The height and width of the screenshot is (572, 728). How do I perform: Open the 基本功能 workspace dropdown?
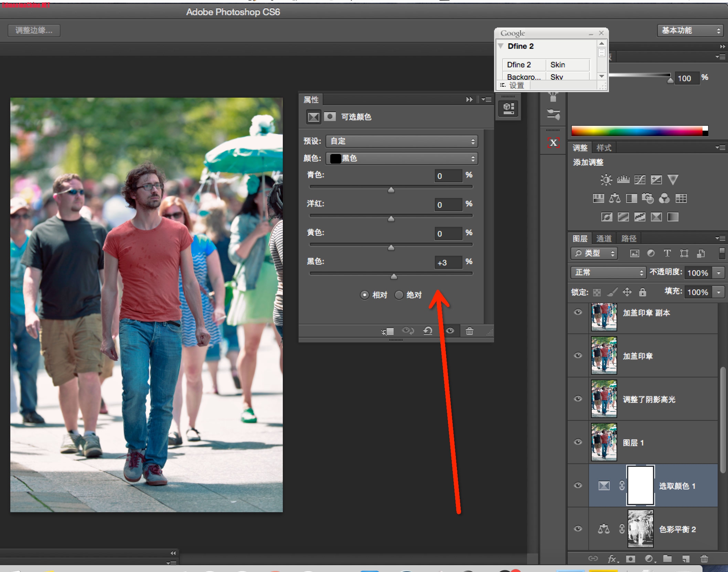(690, 30)
